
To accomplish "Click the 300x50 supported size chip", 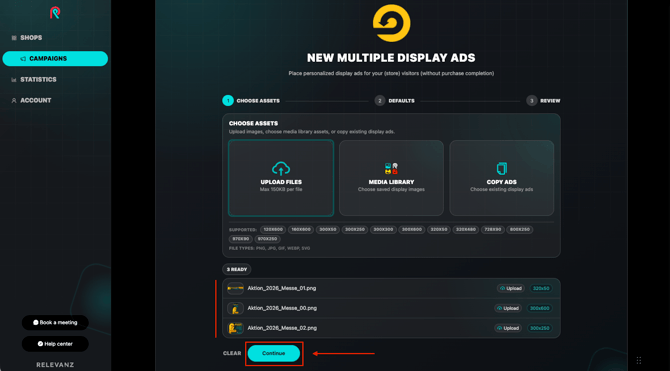I will pos(328,230).
